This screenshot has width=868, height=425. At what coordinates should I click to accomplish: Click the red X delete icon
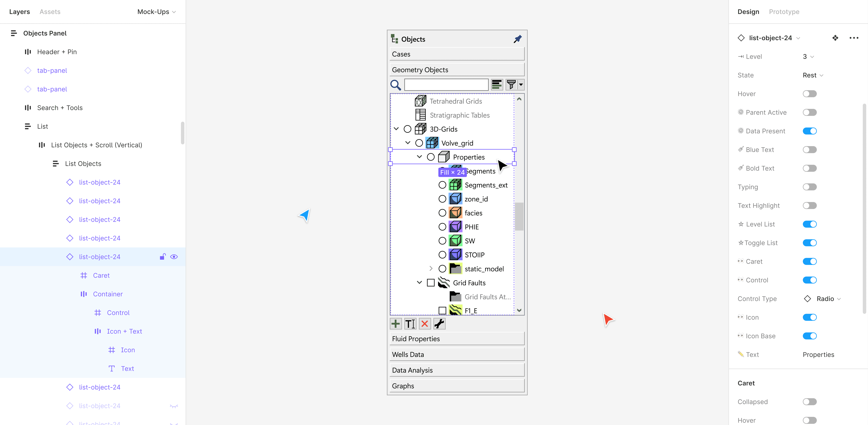[x=425, y=324]
